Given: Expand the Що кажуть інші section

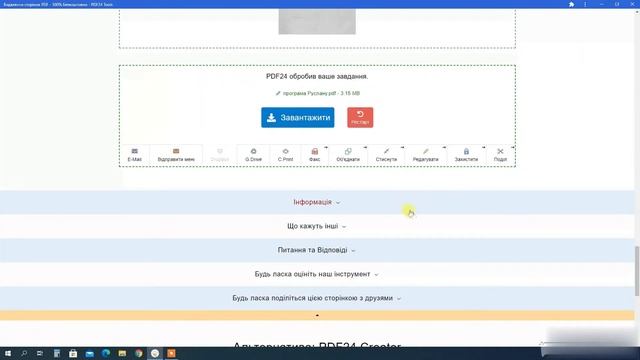Looking at the screenshot, I should tap(317, 226).
